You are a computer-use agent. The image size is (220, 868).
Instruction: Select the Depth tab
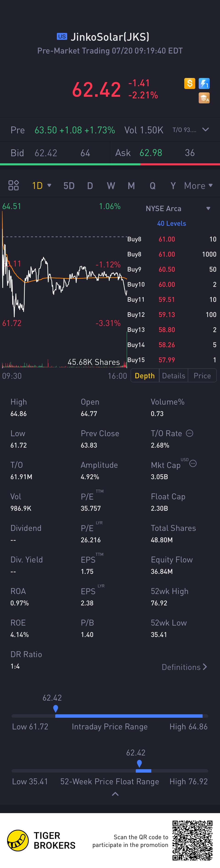[145, 376]
